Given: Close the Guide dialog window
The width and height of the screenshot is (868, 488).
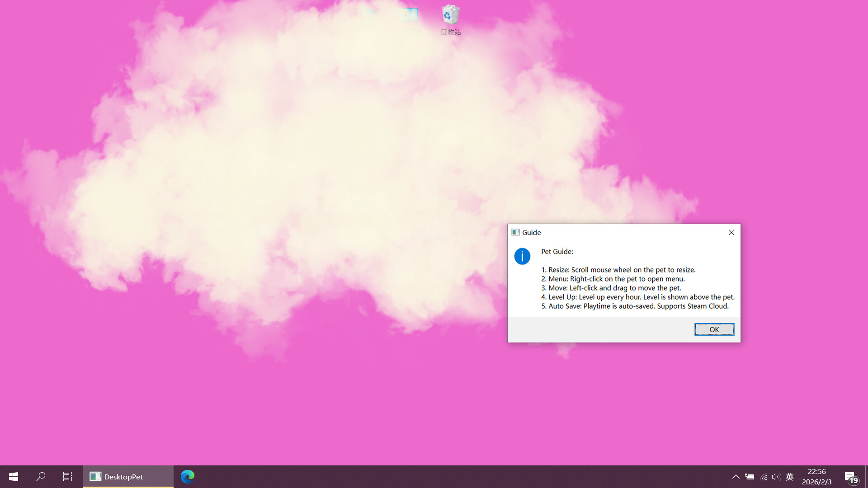Looking at the screenshot, I should pyautogui.click(x=731, y=232).
